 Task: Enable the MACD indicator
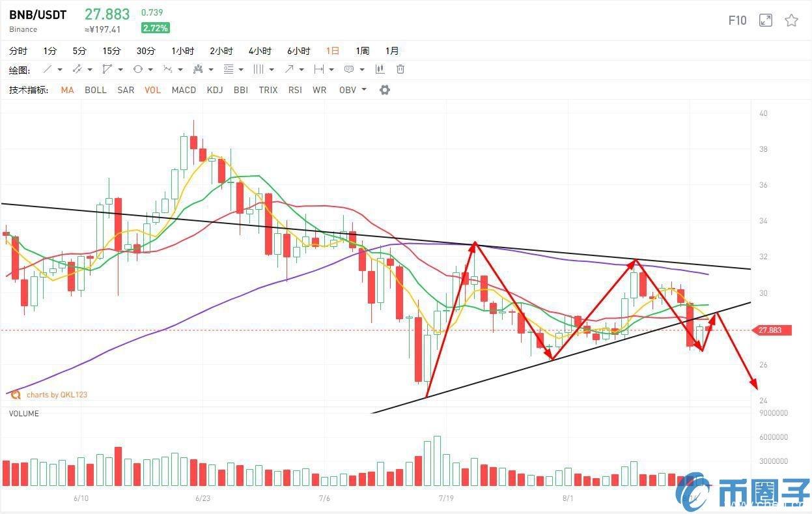tap(184, 90)
